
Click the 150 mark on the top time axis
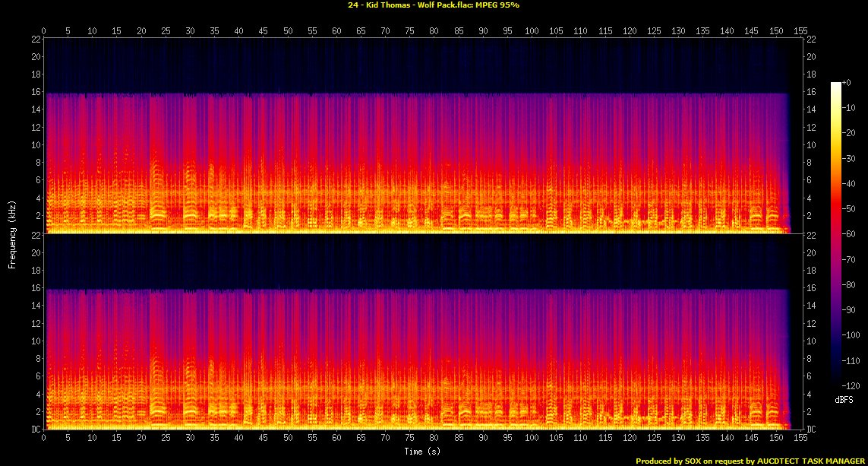(775, 31)
